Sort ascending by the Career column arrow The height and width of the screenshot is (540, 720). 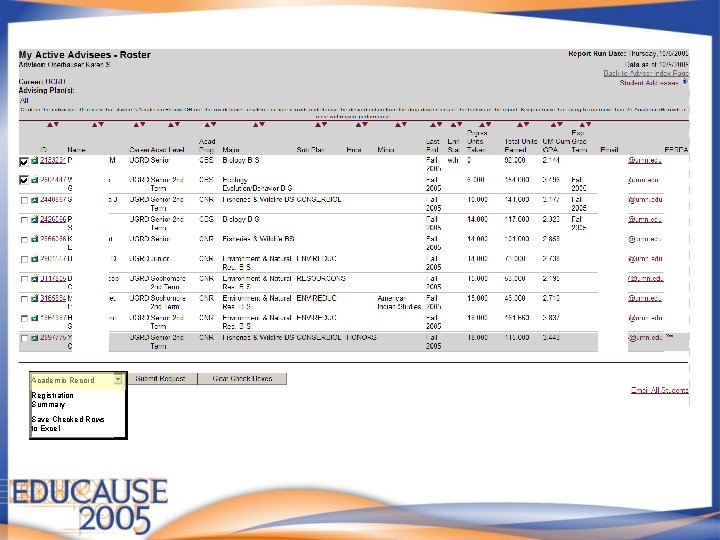[x=136, y=124]
